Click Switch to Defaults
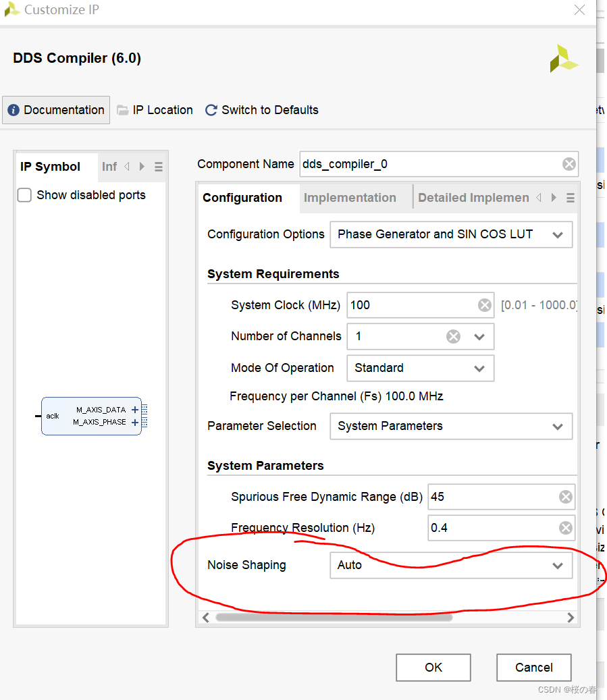 (x=262, y=110)
